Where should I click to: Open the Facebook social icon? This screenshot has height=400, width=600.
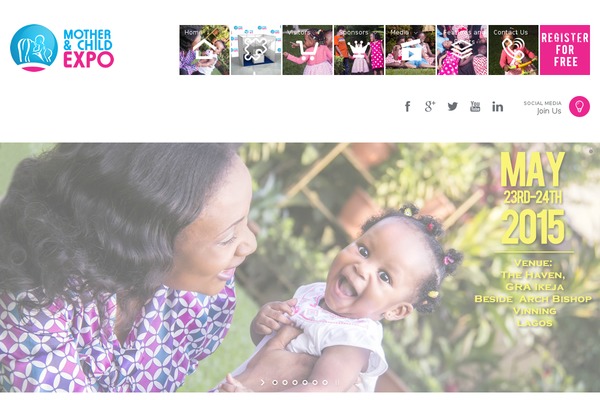tap(408, 106)
